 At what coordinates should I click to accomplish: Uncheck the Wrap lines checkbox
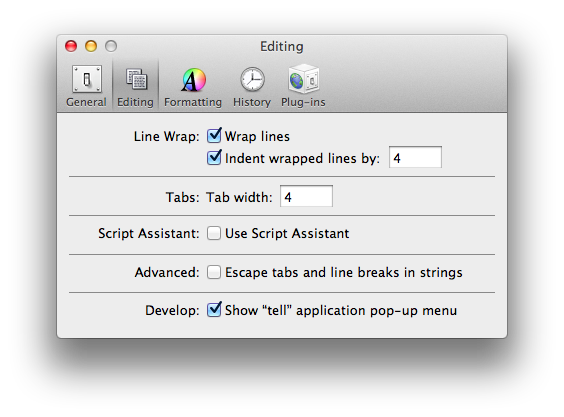[x=214, y=136]
